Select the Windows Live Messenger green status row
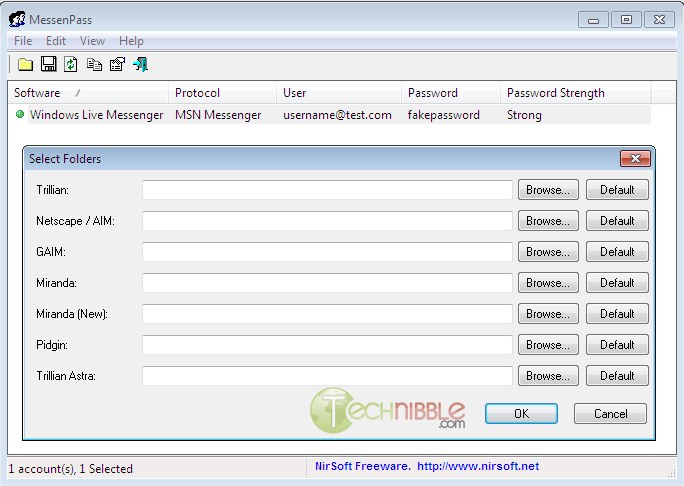Viewport: 684px width, 486px height. (96, 115)
